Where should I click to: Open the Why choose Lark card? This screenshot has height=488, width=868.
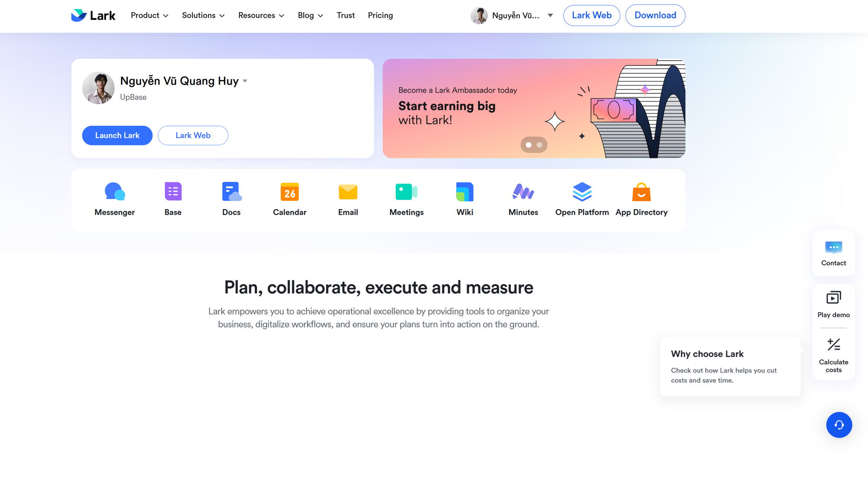(x=730, y=367)
